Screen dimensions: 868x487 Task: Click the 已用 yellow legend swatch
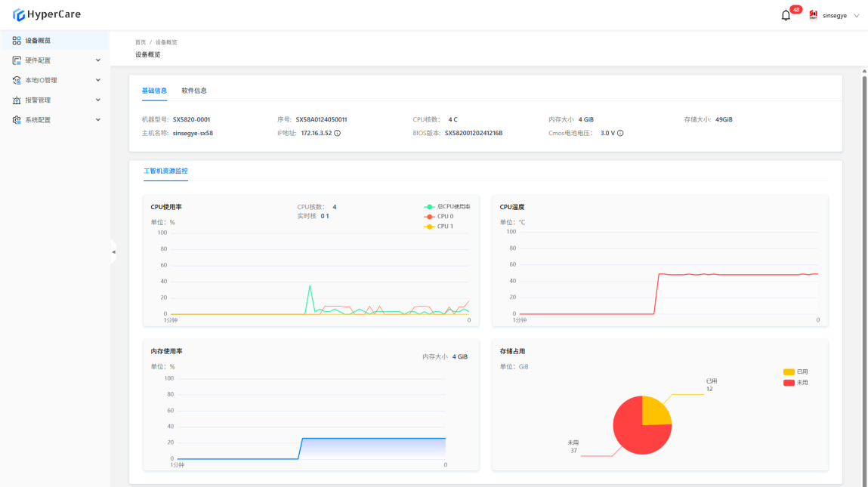[789, 371]
